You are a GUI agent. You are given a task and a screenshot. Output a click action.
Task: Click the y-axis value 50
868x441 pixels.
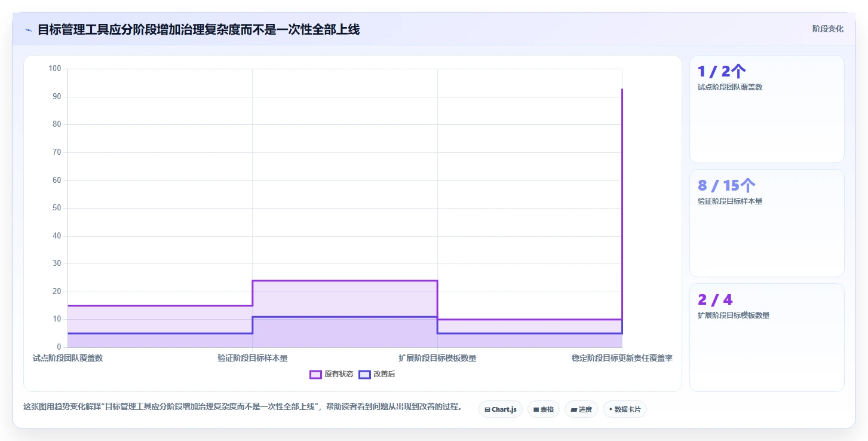57,208
